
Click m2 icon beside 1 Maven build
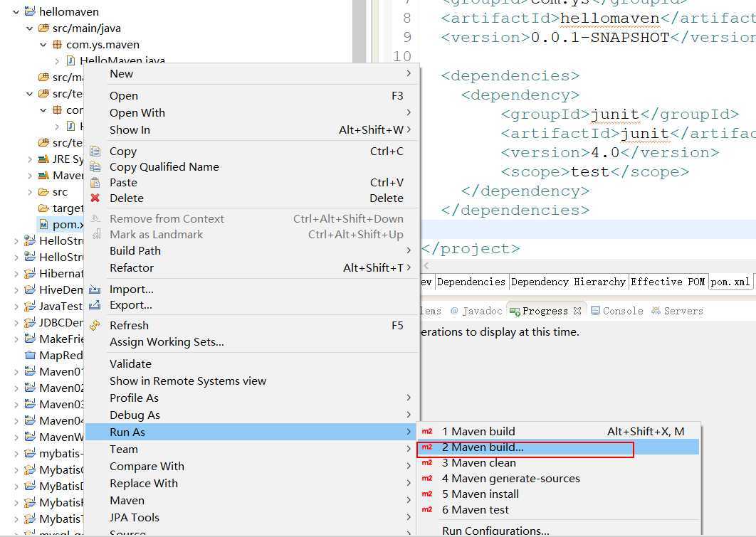[427, 432]
